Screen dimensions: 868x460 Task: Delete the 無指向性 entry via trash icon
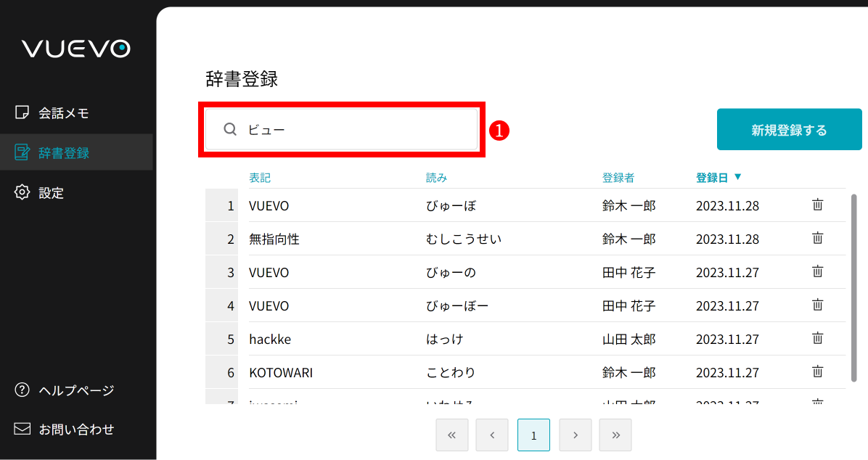pos(817,238)
